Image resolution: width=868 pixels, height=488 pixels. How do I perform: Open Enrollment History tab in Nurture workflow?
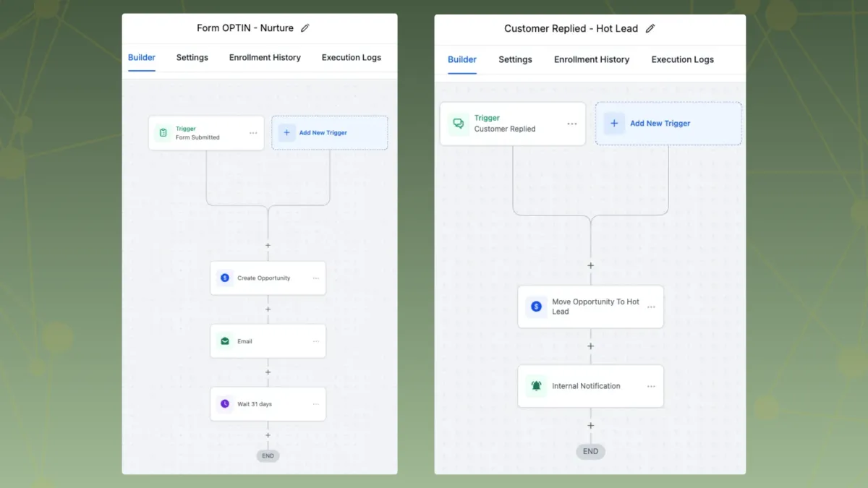point(265,58)
